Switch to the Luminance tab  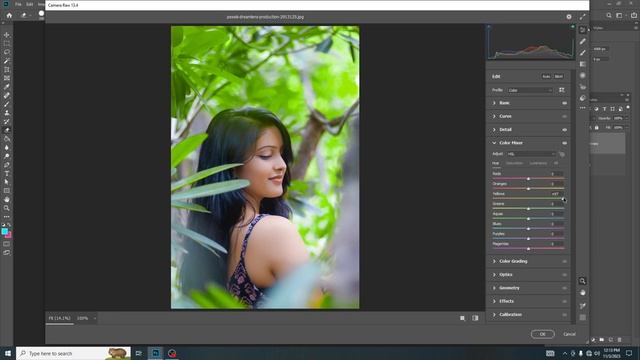[x=538, y=163]
